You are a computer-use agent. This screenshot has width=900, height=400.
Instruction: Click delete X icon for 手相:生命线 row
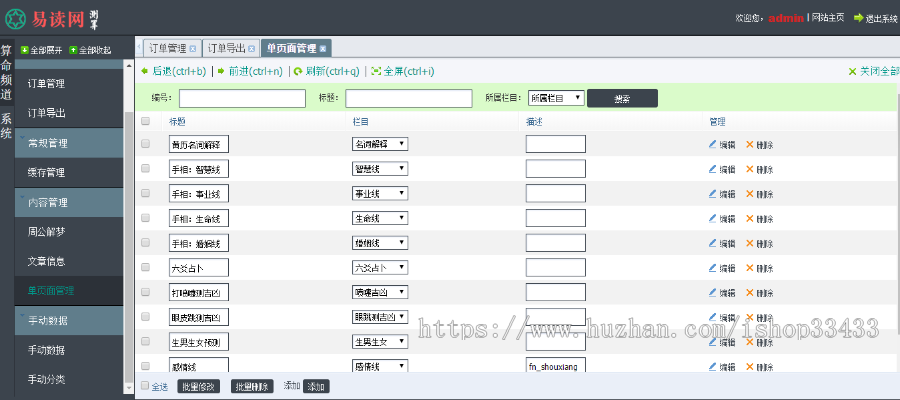click(x=749, y=218)
